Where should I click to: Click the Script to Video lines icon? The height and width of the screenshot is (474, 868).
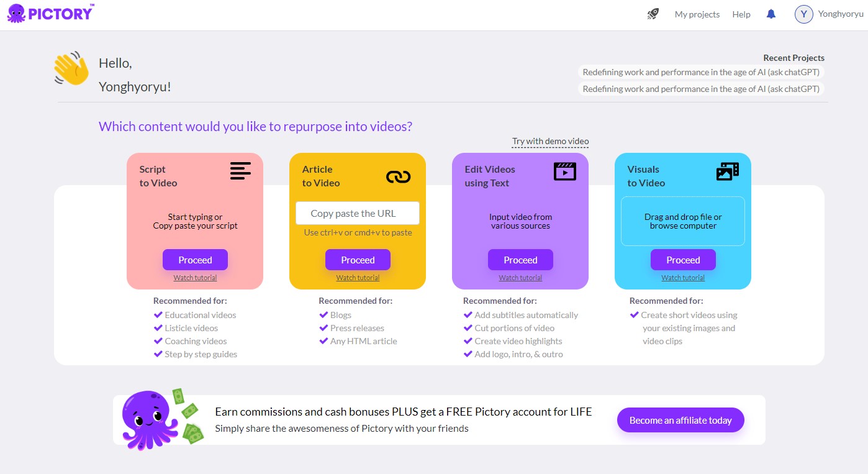tap(240, 171)
